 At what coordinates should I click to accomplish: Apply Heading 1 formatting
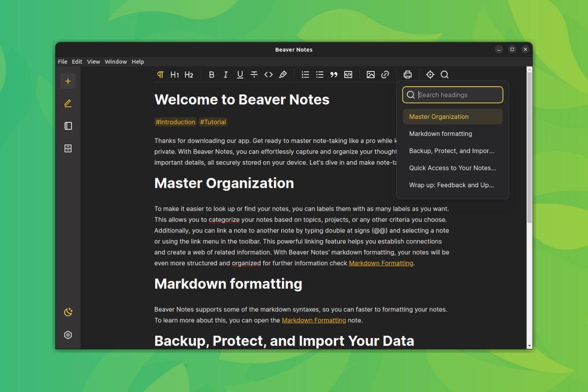tap(175, 74)
